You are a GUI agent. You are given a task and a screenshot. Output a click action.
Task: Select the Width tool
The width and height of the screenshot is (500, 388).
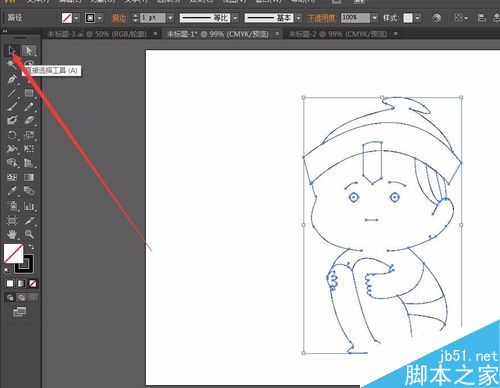(x=12, y=148)
